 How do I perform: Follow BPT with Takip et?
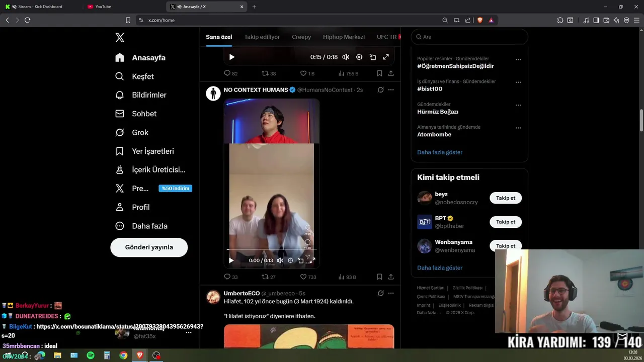click(x=506, y=222)
